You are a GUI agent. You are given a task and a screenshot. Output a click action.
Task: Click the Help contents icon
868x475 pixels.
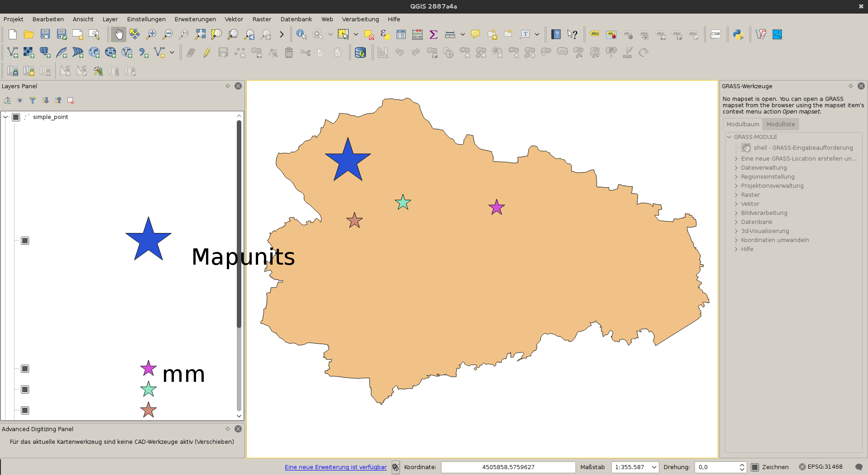(556, 34)
